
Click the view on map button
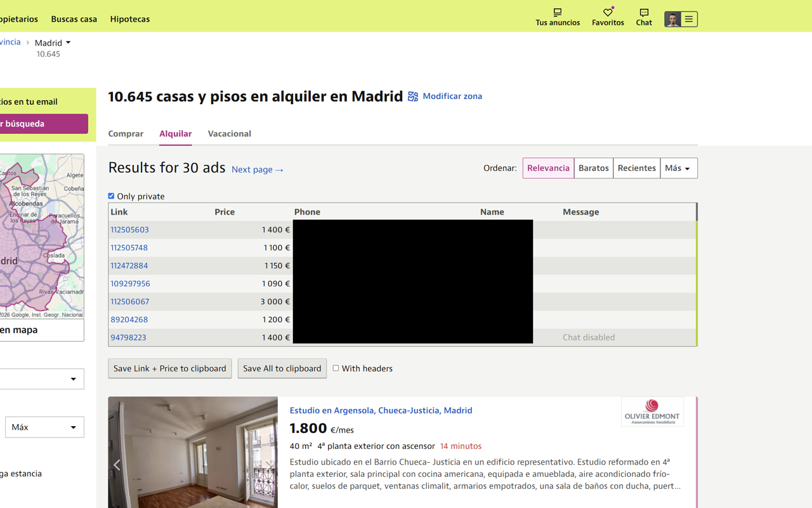coord(42,330)
